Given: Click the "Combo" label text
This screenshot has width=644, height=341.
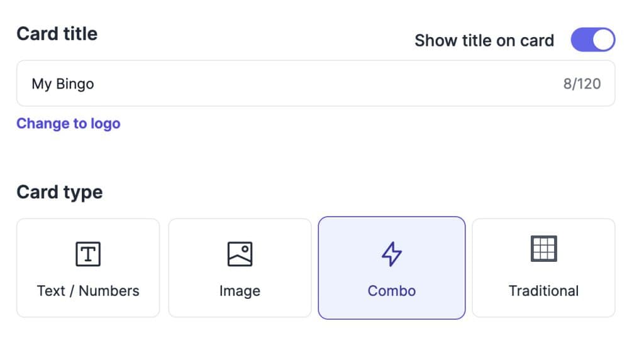Looking at the screenshot, I should 392,291.
